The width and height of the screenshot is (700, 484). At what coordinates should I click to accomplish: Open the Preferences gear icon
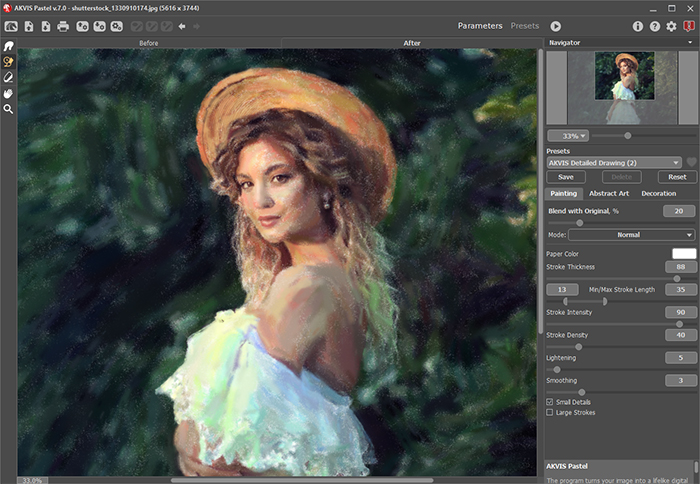pyautogui.click(x=671, y=26)
